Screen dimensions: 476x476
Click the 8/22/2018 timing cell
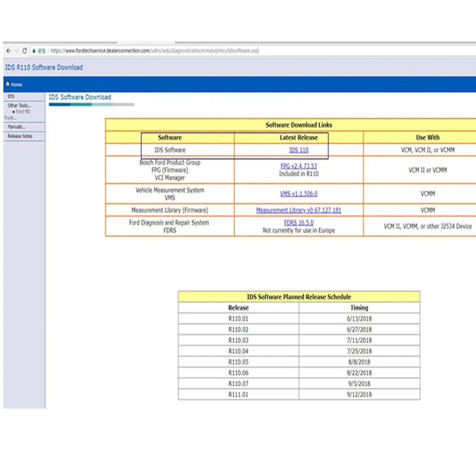tap(359, 373)
